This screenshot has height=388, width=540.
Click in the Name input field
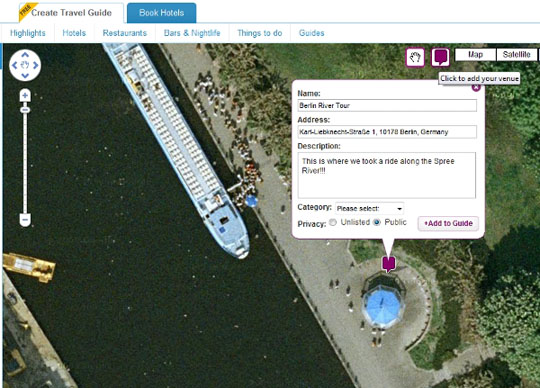(387, 105)
